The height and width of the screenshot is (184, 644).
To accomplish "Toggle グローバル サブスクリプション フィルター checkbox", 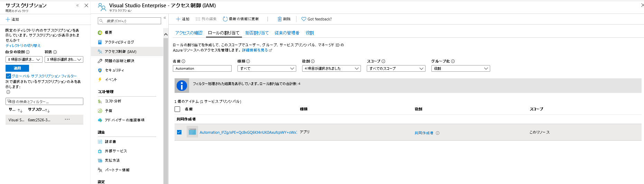I will 8,76.
